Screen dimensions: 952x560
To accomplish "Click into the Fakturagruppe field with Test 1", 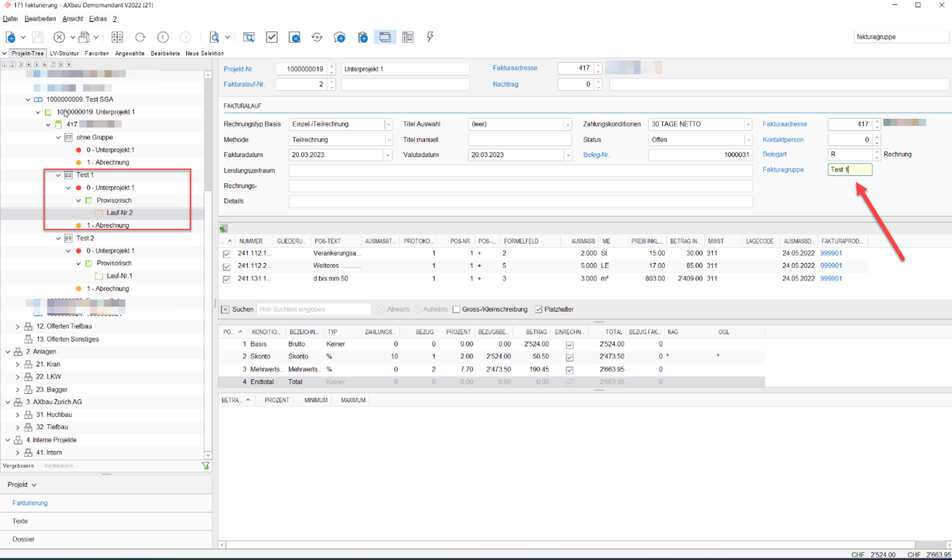I will (x=850, y=170).
